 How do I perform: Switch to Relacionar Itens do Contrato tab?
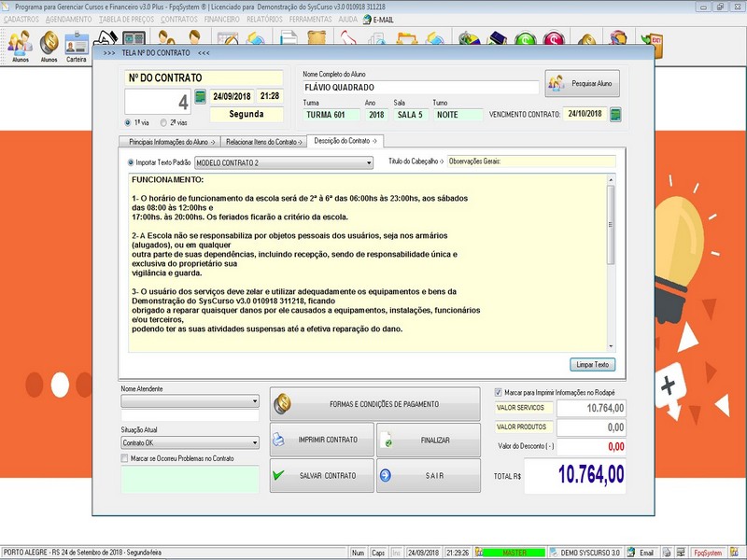[x=264, y=142]
